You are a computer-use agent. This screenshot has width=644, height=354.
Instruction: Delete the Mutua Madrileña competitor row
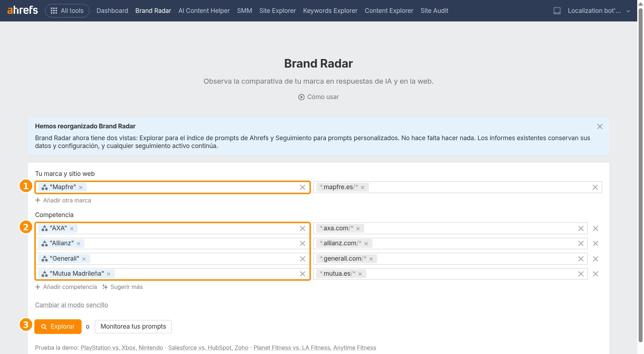(x=596, y=274)
